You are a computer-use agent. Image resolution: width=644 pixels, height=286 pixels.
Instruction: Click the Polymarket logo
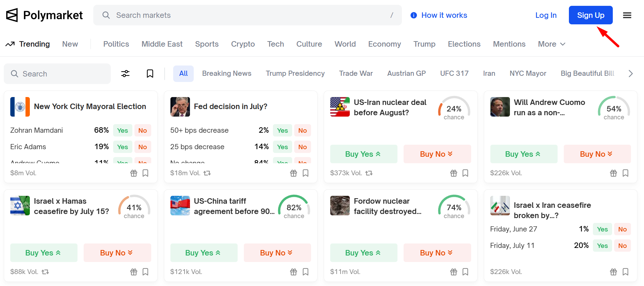(x=44, y=15)
